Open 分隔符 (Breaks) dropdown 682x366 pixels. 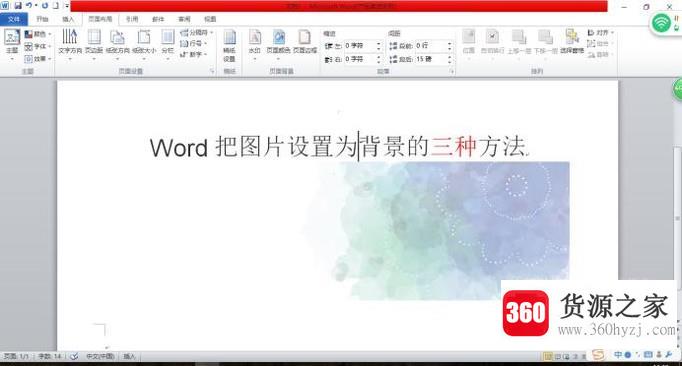coord(197,33)
